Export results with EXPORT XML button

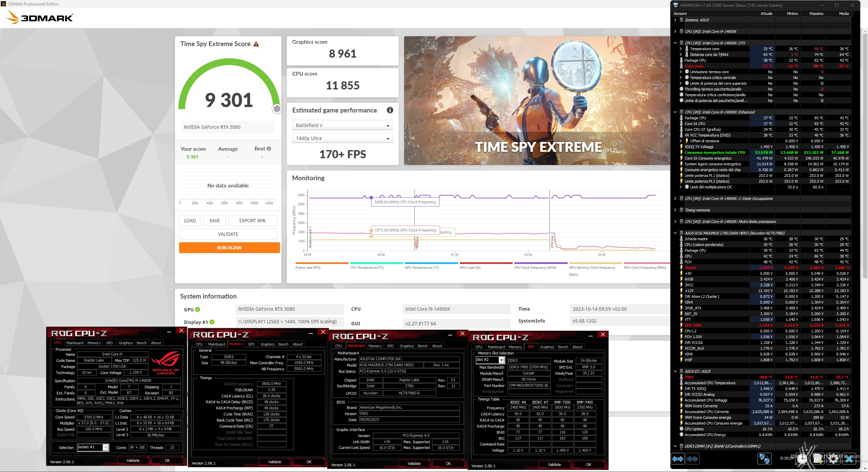point(253,221)
